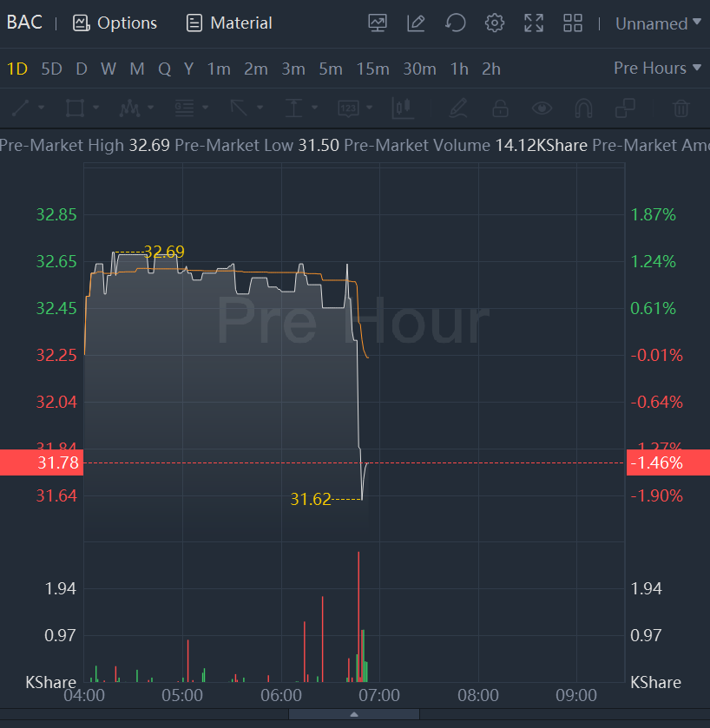Open the Unnamed layout dropdown
This screenshot has height=728, width=710.
click(x=658, y=23)
